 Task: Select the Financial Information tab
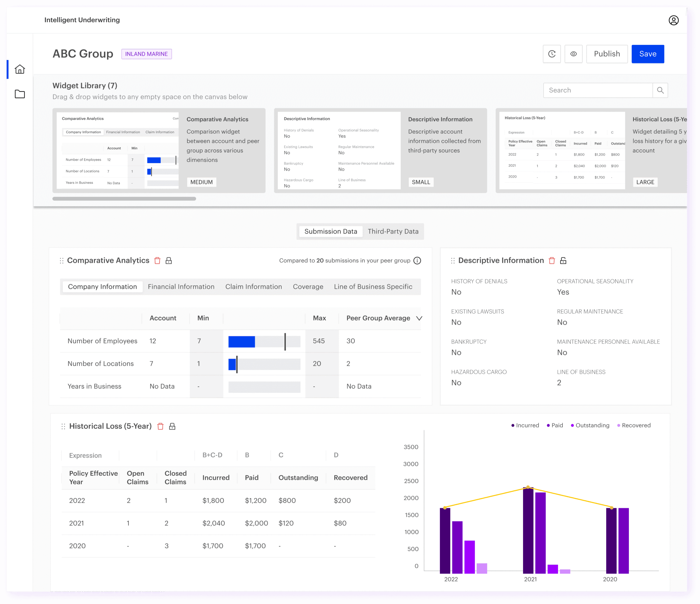point(181,287)
